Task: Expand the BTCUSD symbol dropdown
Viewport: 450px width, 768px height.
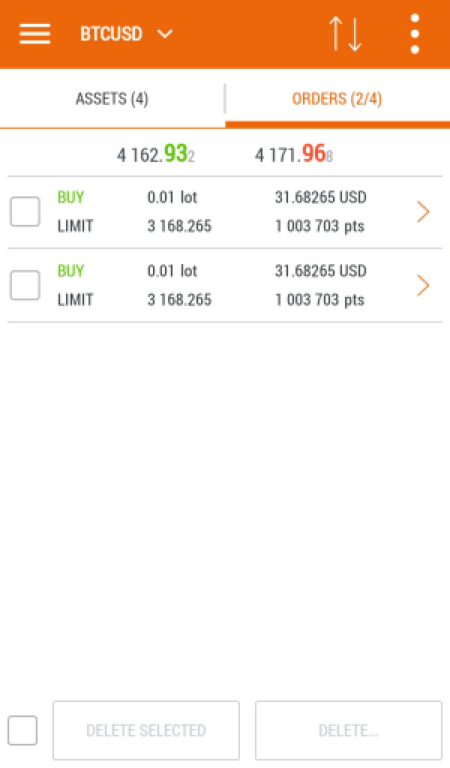Action: pyautogui.click(x=126, y=34)
